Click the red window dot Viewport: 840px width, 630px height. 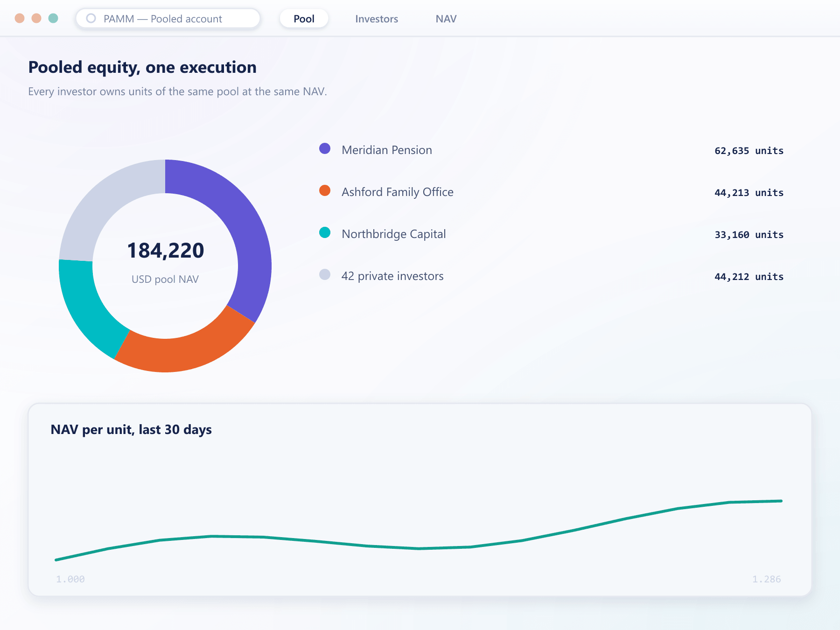(x=20, y=18)
